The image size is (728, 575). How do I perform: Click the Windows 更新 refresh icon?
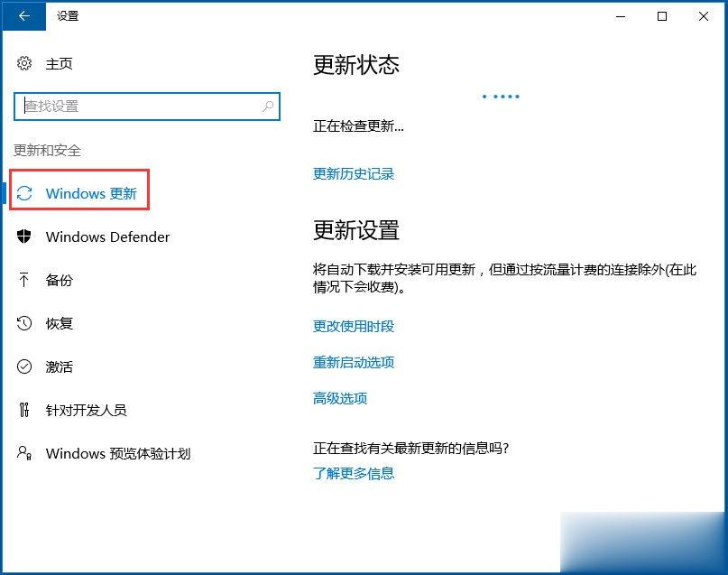[24, 193]
